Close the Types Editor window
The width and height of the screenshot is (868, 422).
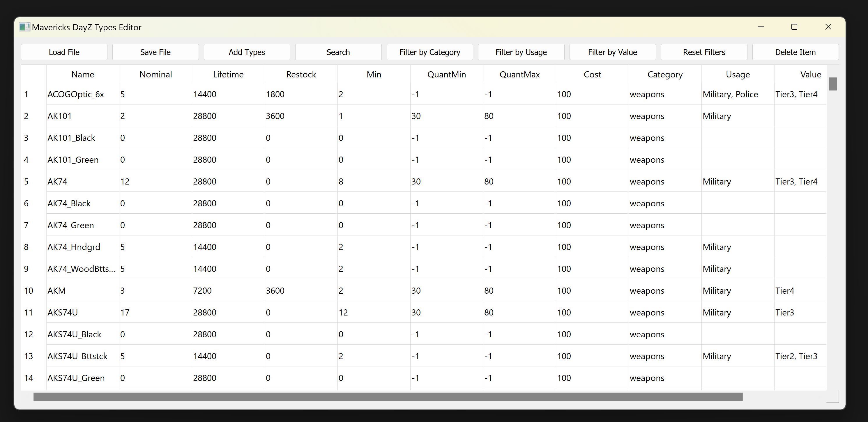click(828, 27)
